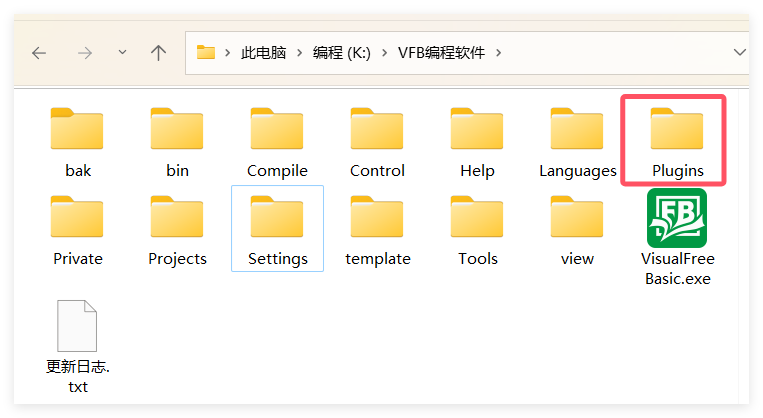Select the 更新日志.txt text file
Image resolution: width=763 pixels, height=418 pixels.
click(77, 326)
